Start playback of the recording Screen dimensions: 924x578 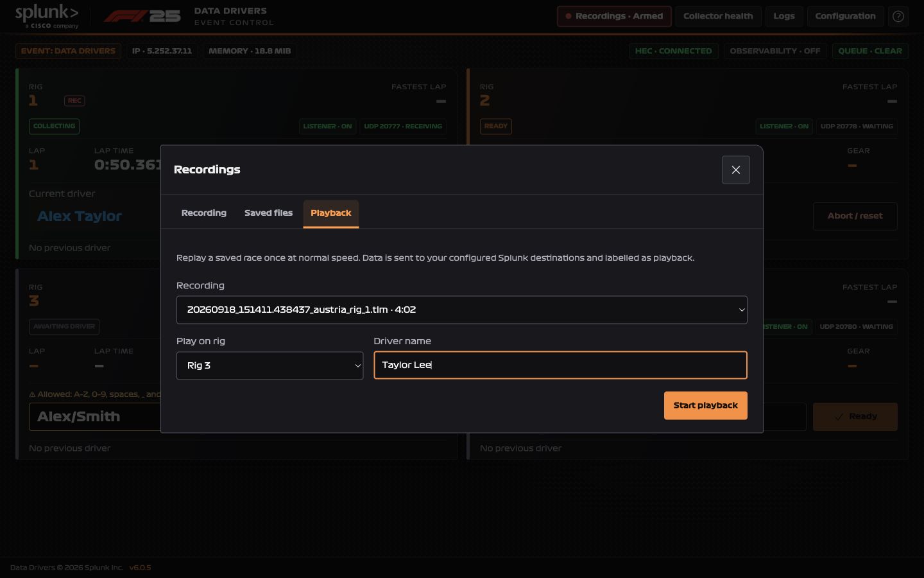click(705, 405)
